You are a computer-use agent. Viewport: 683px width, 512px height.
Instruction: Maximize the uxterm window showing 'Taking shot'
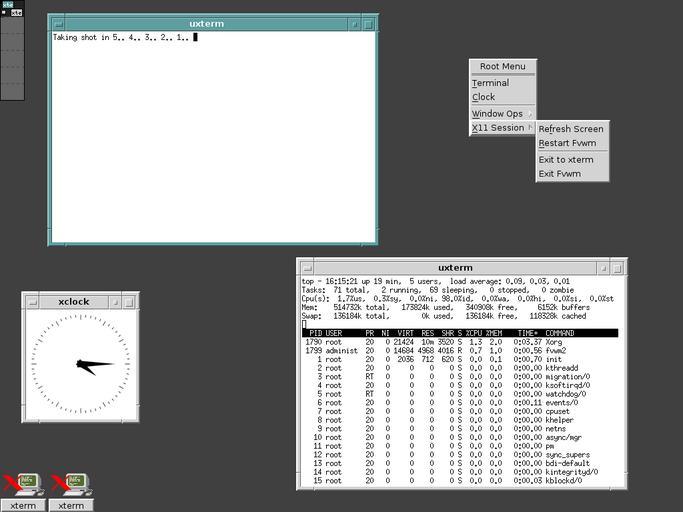pyautogui.click(x=369, y=23)
